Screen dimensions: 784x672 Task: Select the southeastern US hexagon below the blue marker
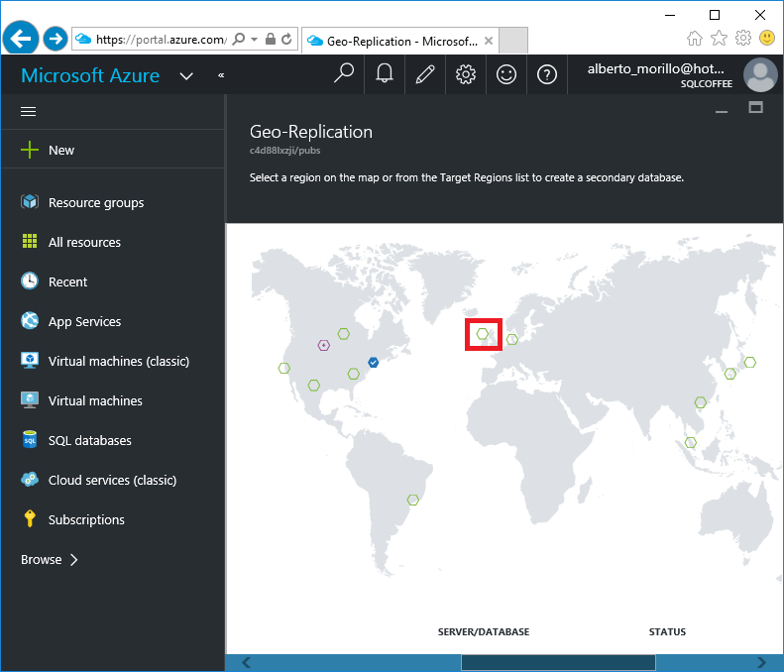(x=354, y=374)
